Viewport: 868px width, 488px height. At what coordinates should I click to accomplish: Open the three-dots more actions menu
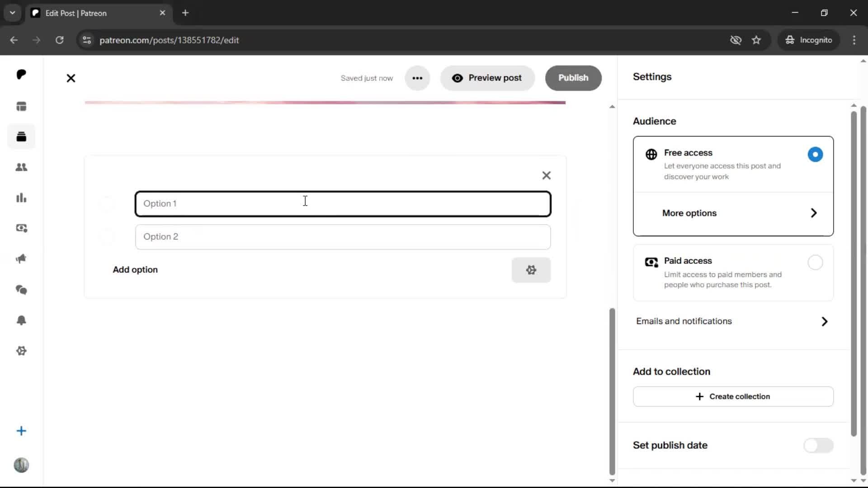point(417,78)
